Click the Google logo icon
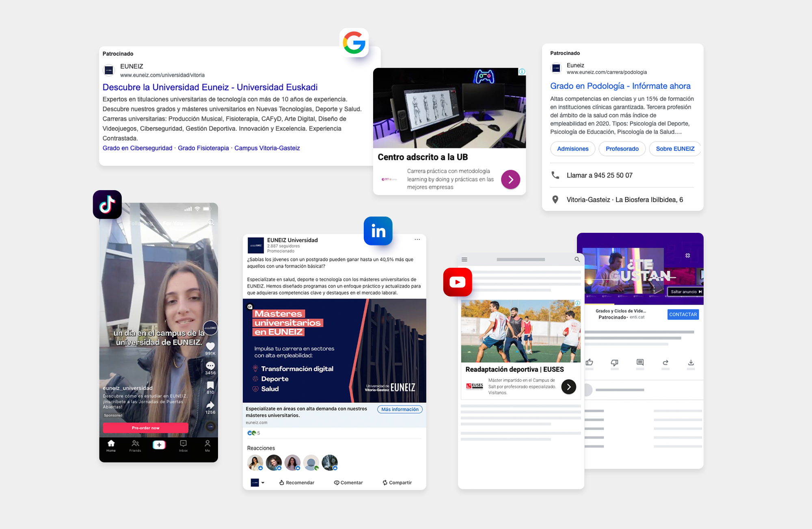The width and height of the screenshot is (812, 529). [x=354, y=43]
